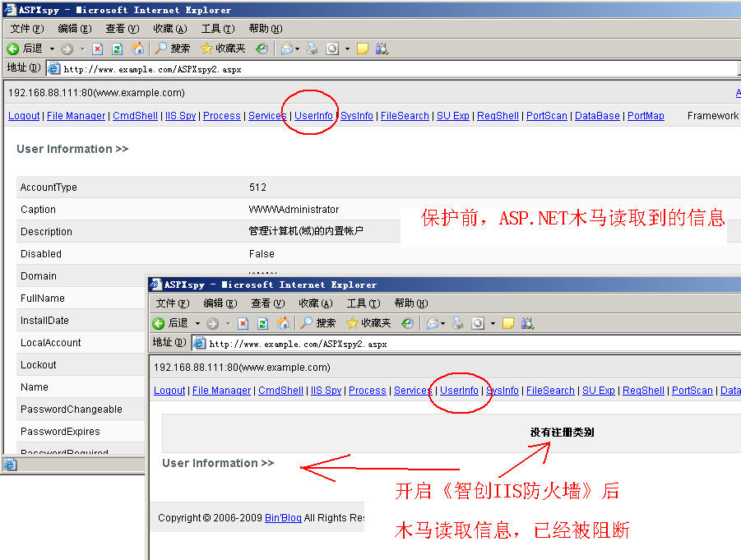Image resolution: width=741 pixels, height=560 pixels.
Task: Open IIS Spy link in back window
Action: pyautogui.click(x=181, y=116)
